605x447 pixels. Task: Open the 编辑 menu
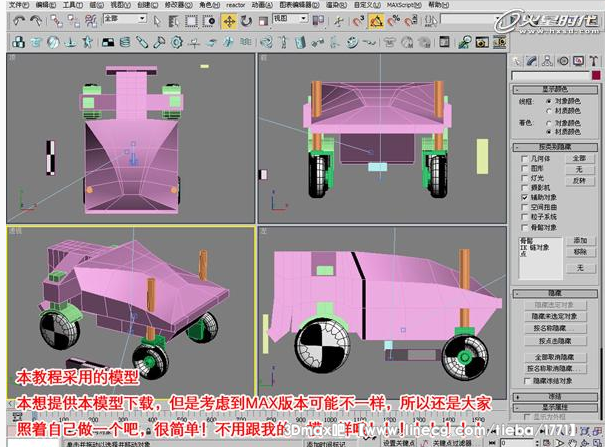[x=46, y=5]
